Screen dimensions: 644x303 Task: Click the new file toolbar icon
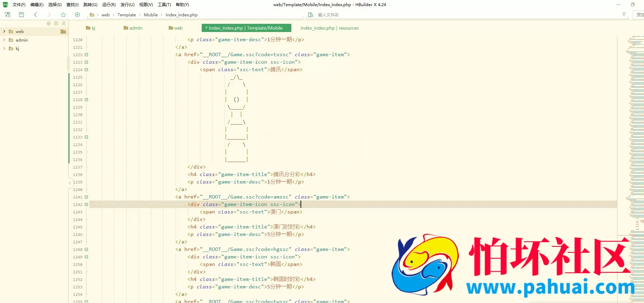pyautogui.click(x=7, y=15)
